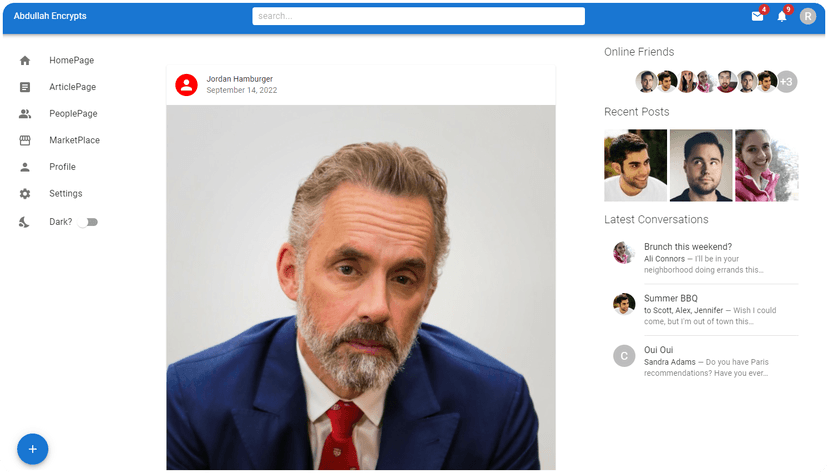The width and height of the screenshot is (828, 473).
Task: Click the MarketPlace storefront icon
Action: coord(25,140)
